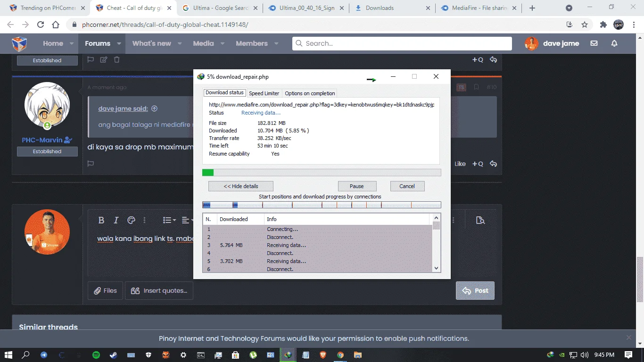This screenshot has height=362, width=644.
Task: Open the text color palette icon
Action: coord(132,220)
